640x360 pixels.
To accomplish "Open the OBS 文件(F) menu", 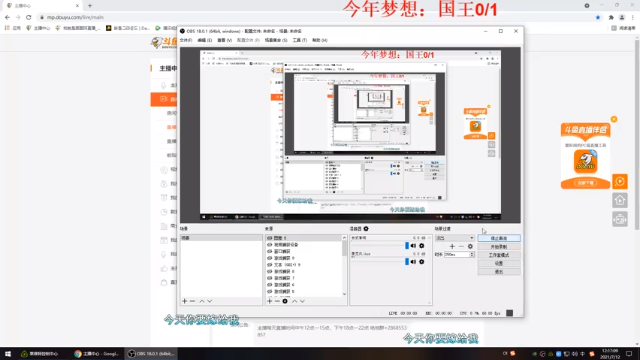I will (186, 40).
